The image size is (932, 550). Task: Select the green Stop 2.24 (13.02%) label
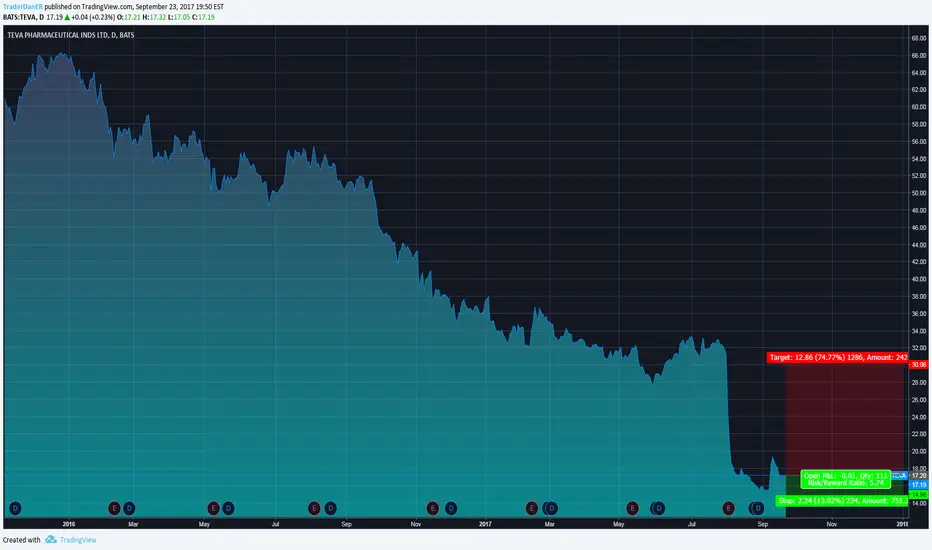point(842,501)
